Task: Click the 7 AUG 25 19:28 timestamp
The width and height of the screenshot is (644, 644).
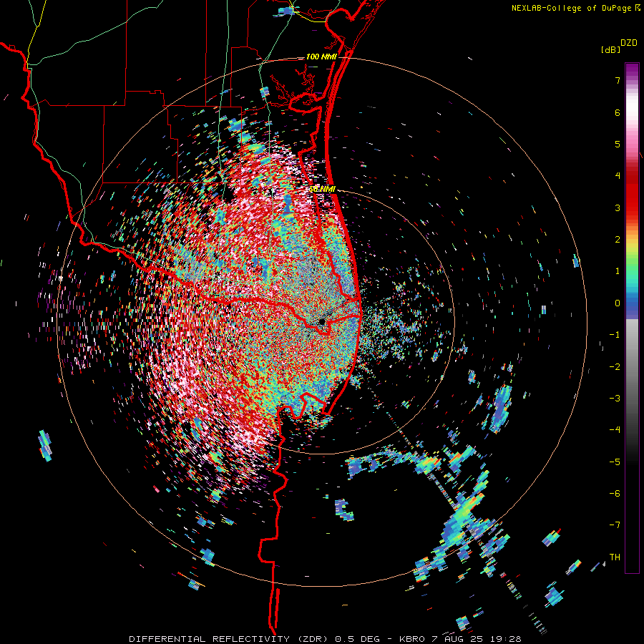Action: (477, 639)
